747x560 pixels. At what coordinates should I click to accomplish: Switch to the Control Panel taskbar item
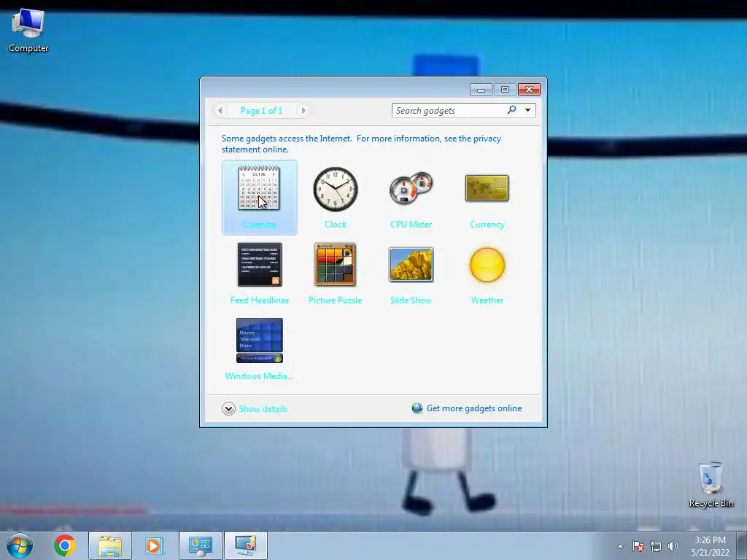pos(201,545)
